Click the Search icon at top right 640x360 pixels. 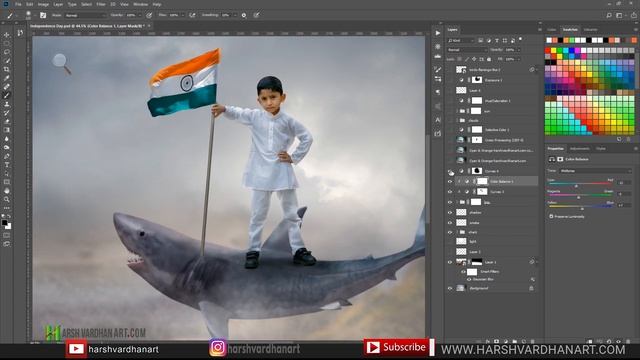tap(609, 15)
